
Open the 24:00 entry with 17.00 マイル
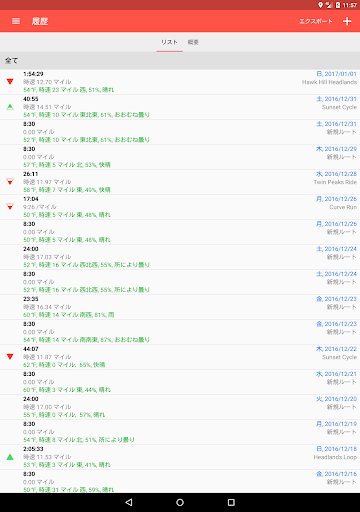[180, 407]
